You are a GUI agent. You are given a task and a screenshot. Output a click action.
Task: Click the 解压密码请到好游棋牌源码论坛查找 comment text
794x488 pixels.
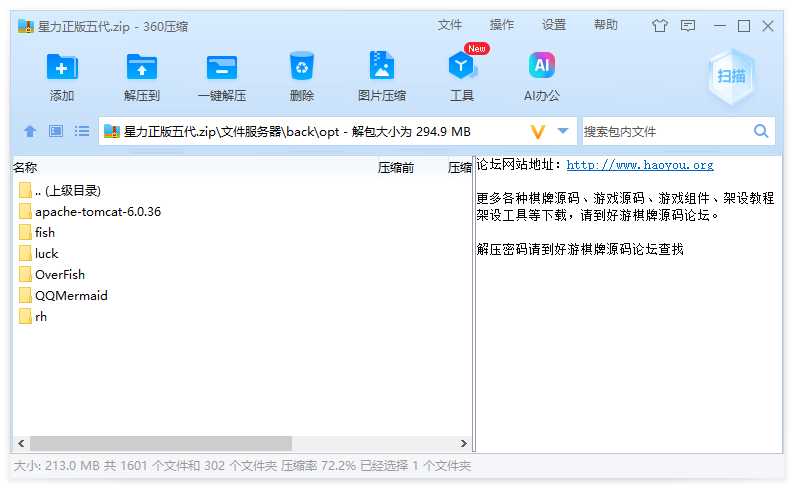tap(580, 249)
